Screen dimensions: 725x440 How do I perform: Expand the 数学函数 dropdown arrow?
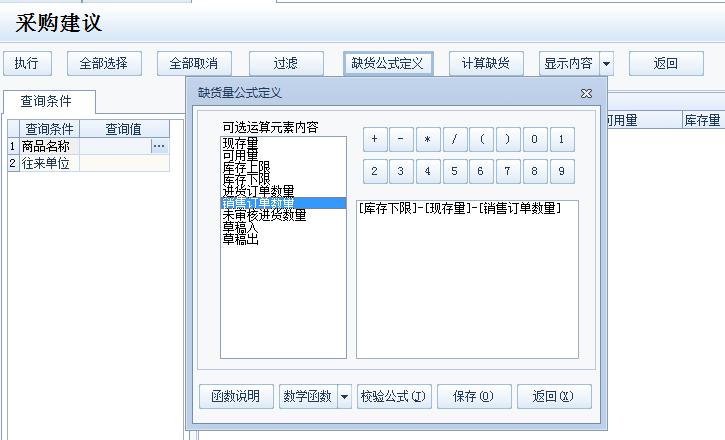[345, 397]
